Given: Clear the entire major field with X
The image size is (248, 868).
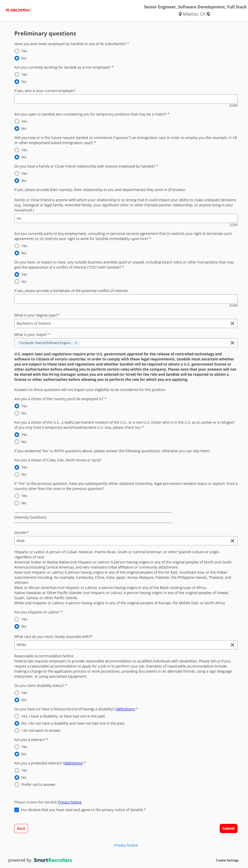Looking at the screenshot, I should click(232, 343).
